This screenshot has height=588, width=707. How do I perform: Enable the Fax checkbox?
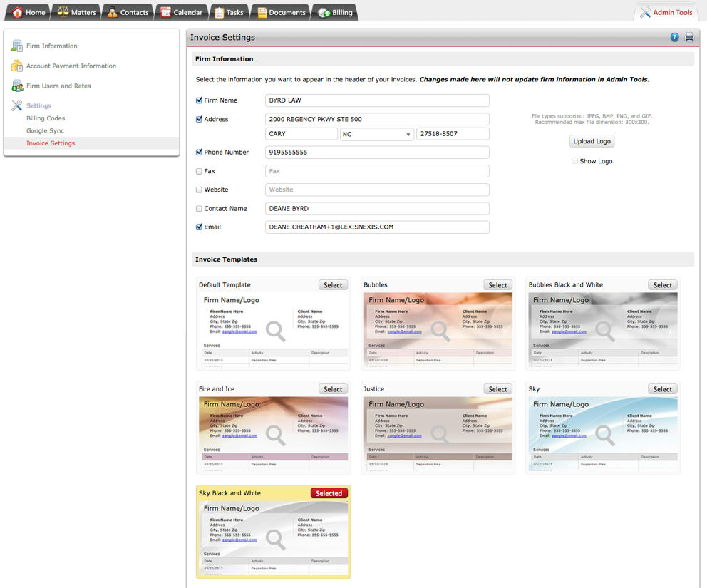[x=199, y=171]
